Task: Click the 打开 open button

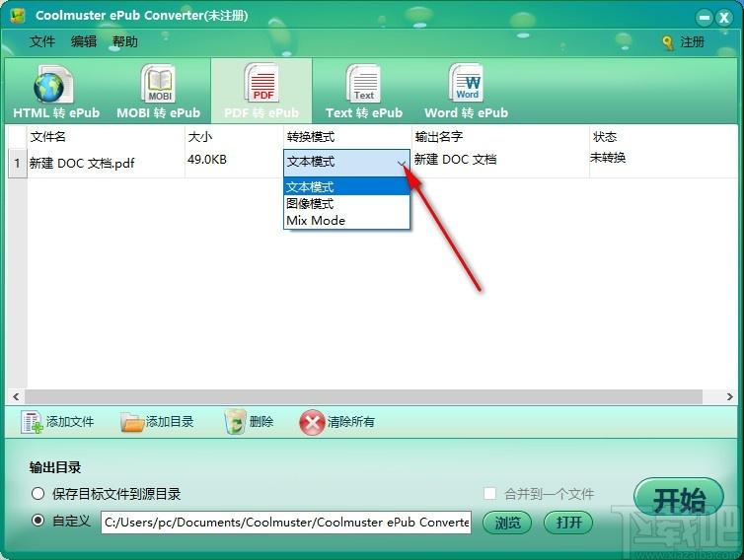Action: click(568, 523)
